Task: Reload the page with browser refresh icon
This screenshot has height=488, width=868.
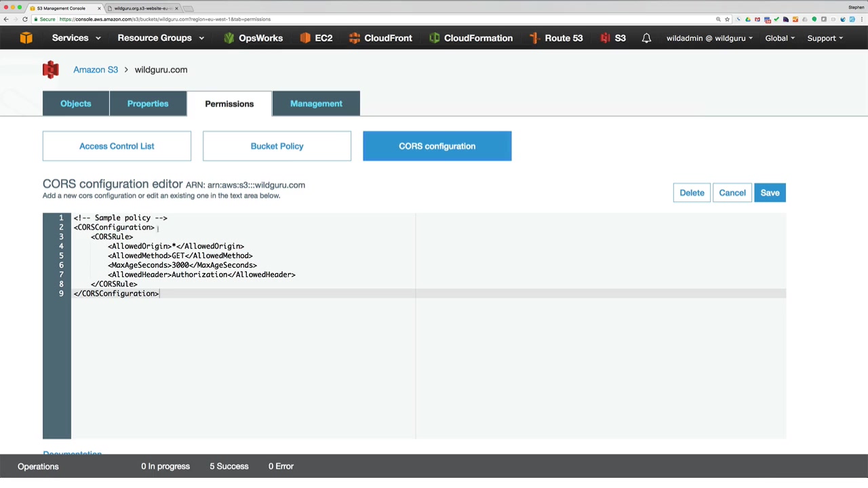Action: (x=25, y=19)
